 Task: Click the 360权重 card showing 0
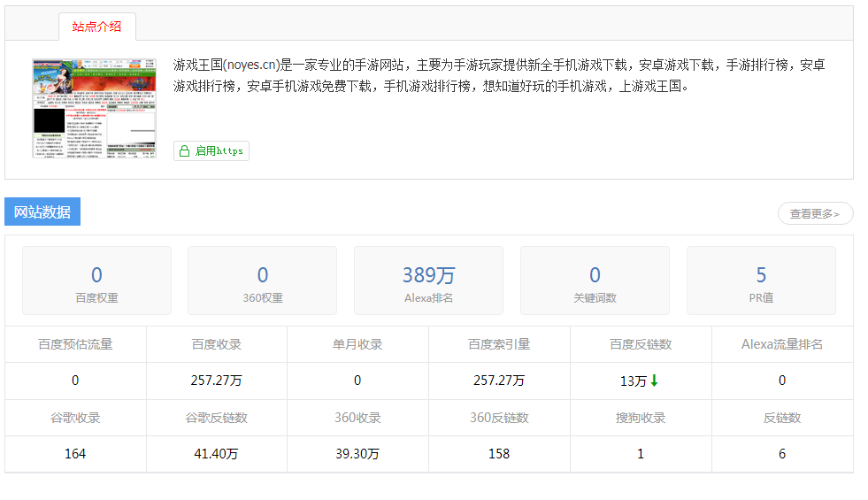coord(263,281)
